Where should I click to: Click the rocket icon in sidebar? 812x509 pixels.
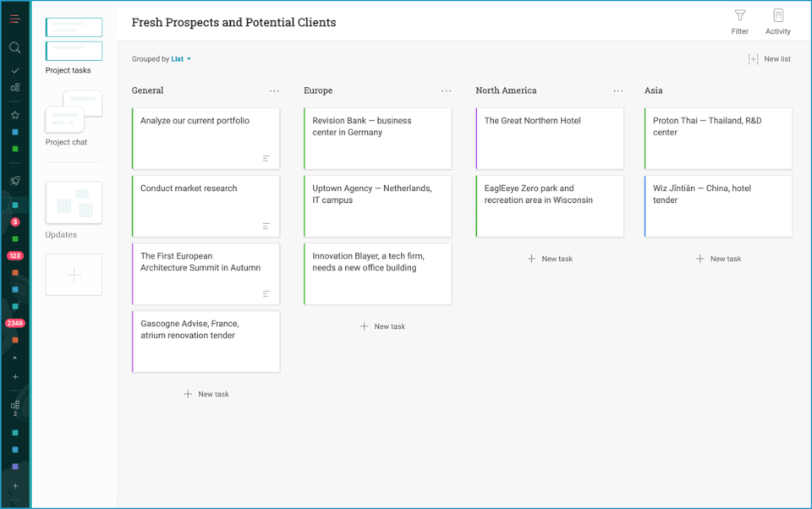15,181
